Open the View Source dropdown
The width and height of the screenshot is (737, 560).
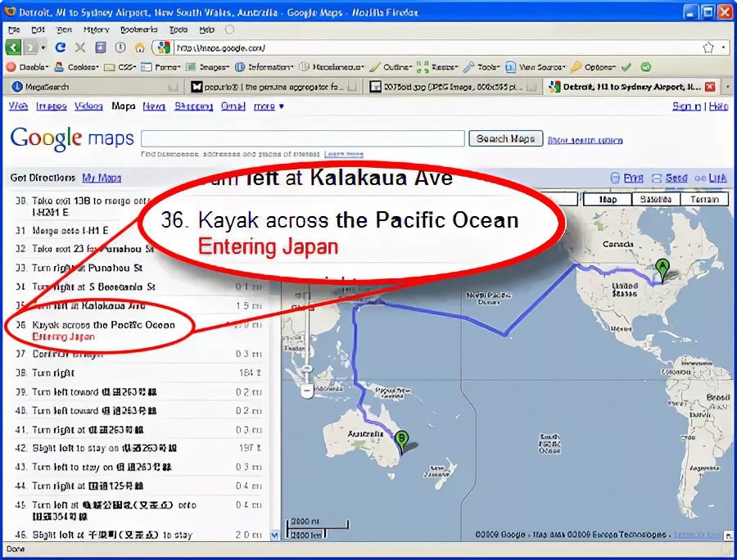[x=536, y=67]
